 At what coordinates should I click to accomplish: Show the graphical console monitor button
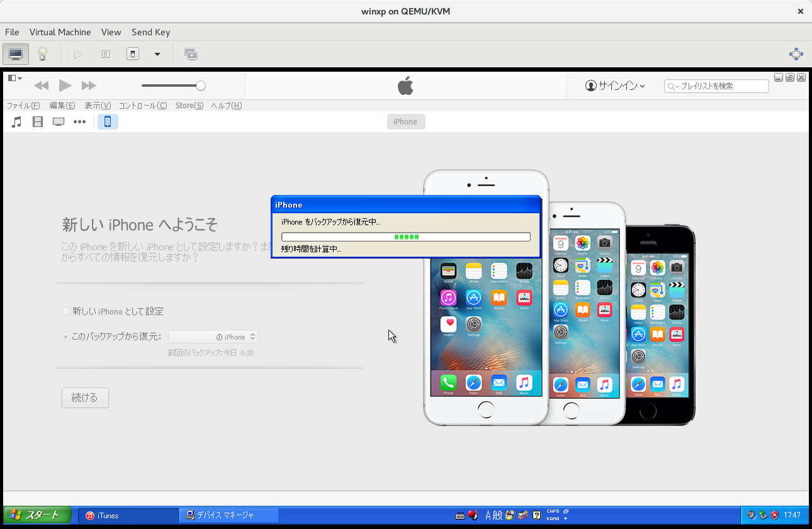16,54
